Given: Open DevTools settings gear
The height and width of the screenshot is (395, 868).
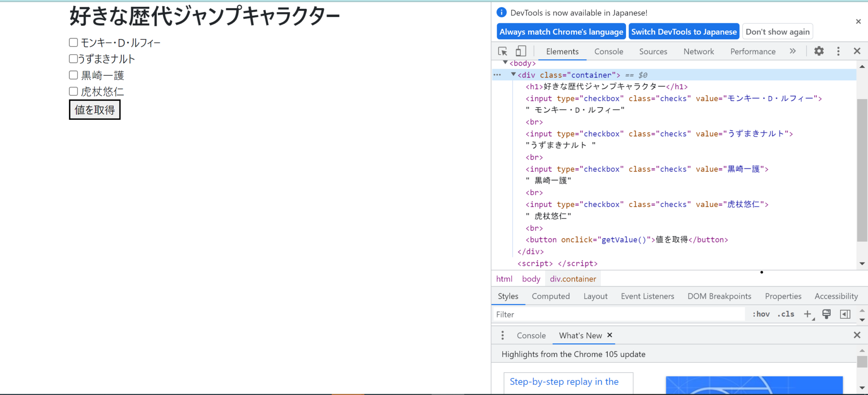Looking at the screenshot, I should tap(818, 51).
